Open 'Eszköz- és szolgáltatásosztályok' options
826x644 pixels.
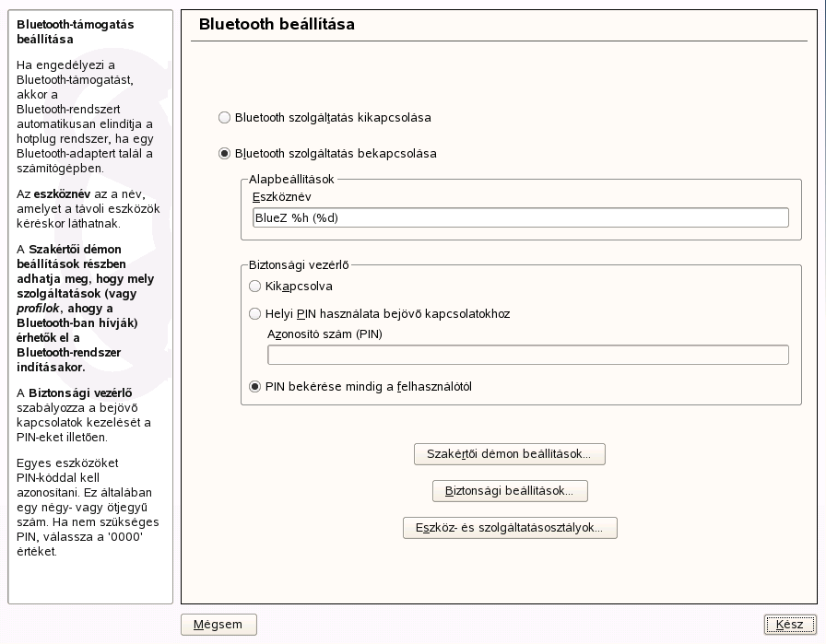click(510, 528)
